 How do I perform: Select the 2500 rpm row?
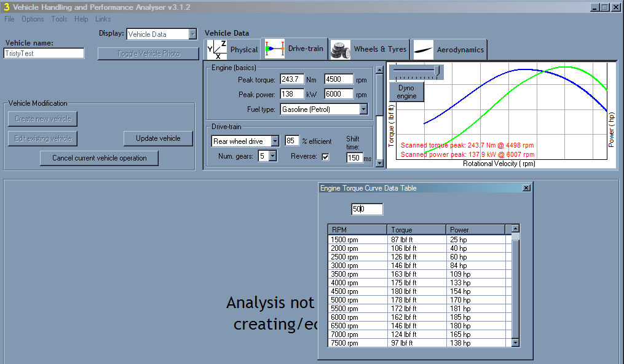(420, 257)
